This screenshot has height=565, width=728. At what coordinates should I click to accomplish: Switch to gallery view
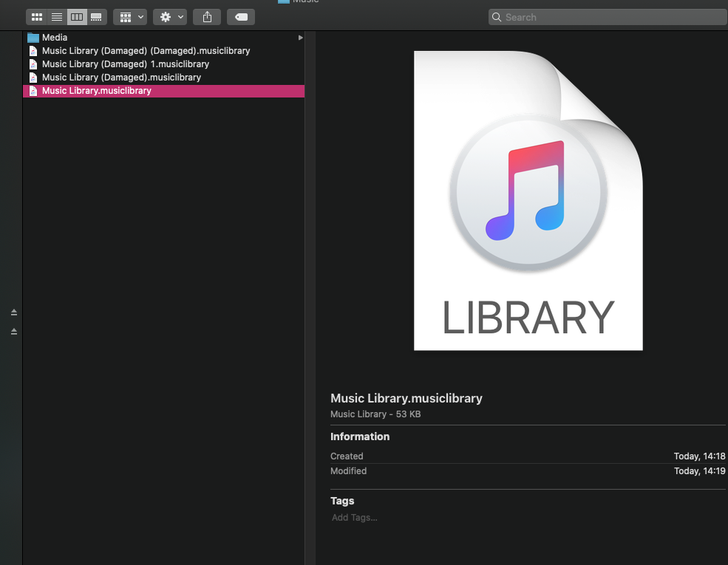96,17
